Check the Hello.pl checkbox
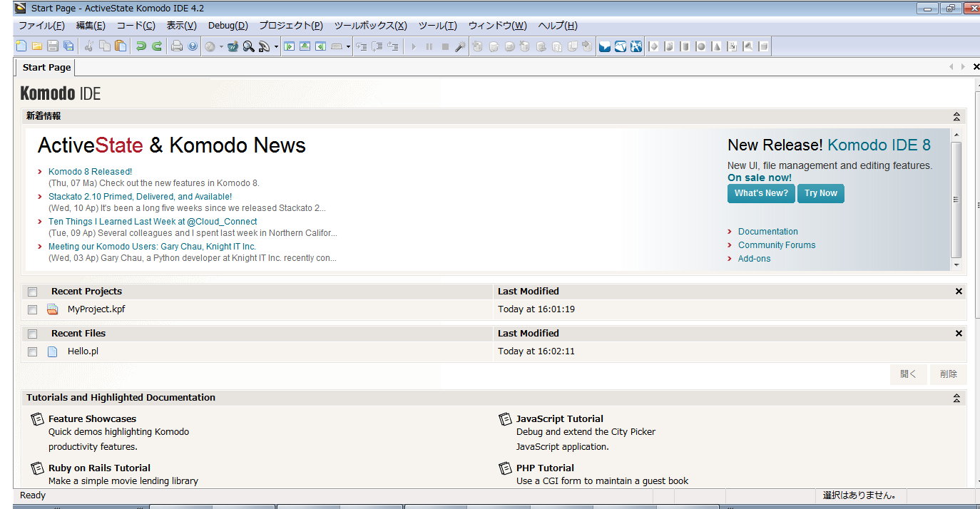 (32, 351)
